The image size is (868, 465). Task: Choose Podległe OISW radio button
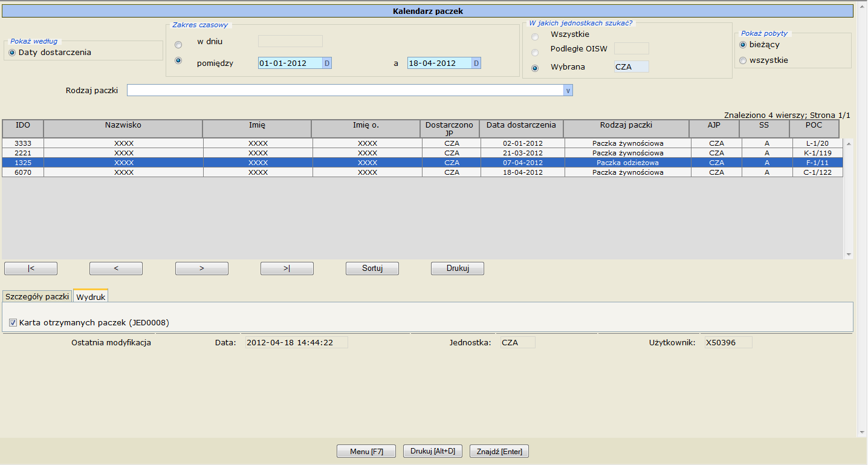pos(534,53)
